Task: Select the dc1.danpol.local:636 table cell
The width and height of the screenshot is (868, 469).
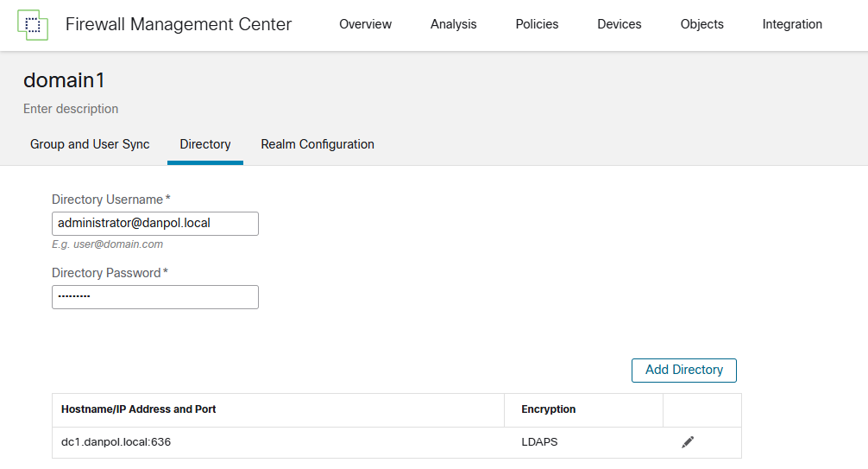Action: pyautogui.click(x=278, y=442)
